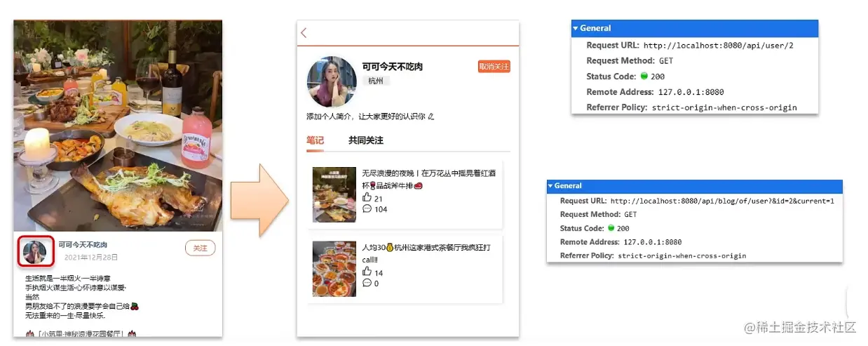
Task: Click the 小筑里·神秘浪漫花园餐厅 location line
Action: click(x=81, y=333)
